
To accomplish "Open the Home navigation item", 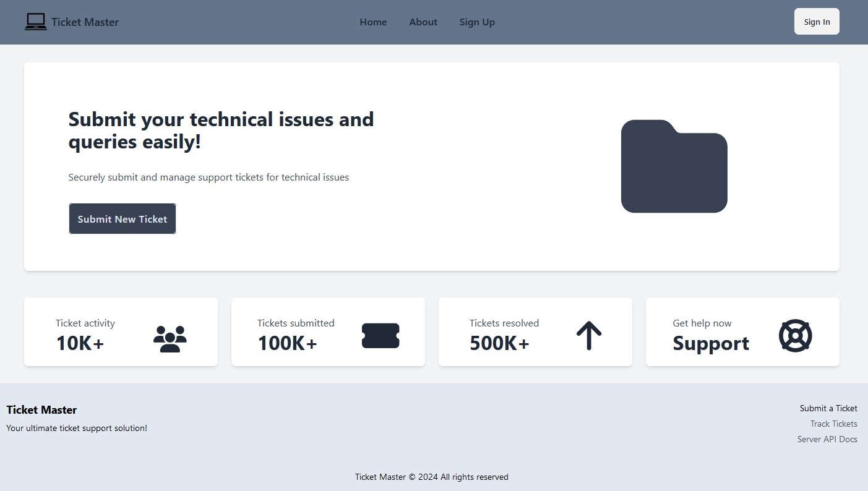I will (373, 22).
